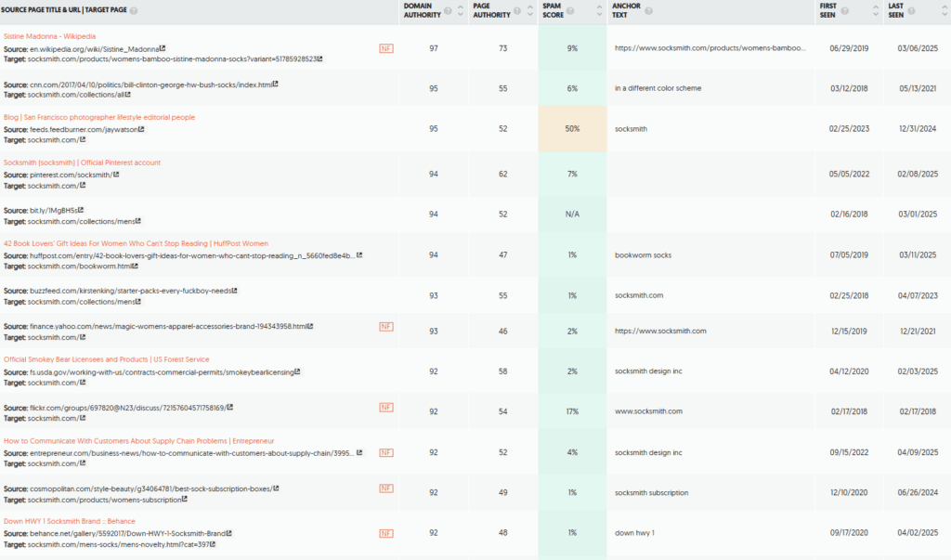Sort the table by Last Seen date
The height and width of the screenshot is (560, 951).
tap(944, 10)
